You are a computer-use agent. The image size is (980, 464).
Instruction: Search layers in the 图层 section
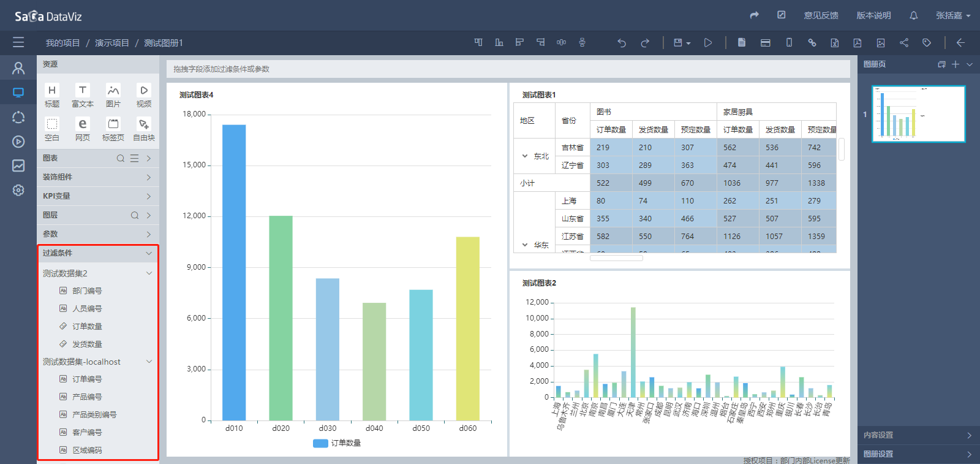(x=135, y=215)
